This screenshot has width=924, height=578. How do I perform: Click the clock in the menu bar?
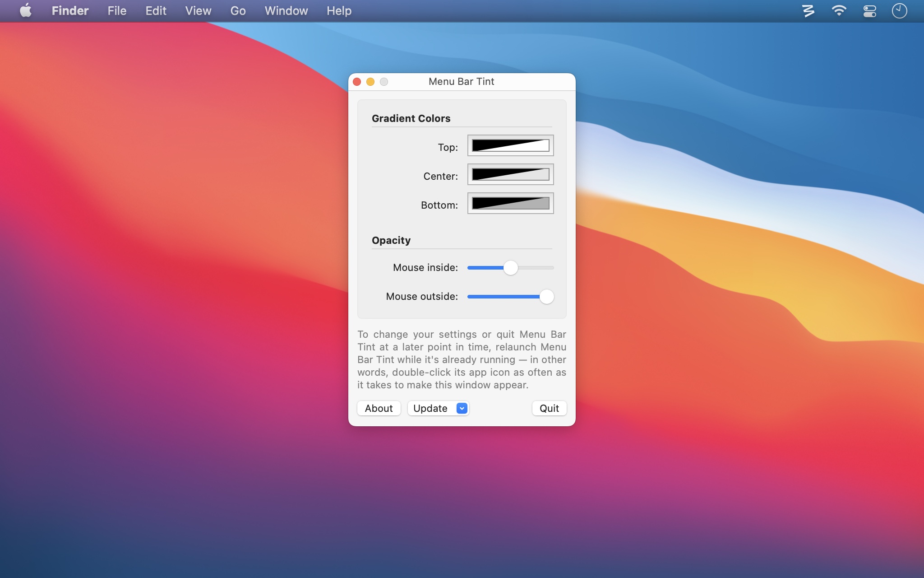click(900, 10)
